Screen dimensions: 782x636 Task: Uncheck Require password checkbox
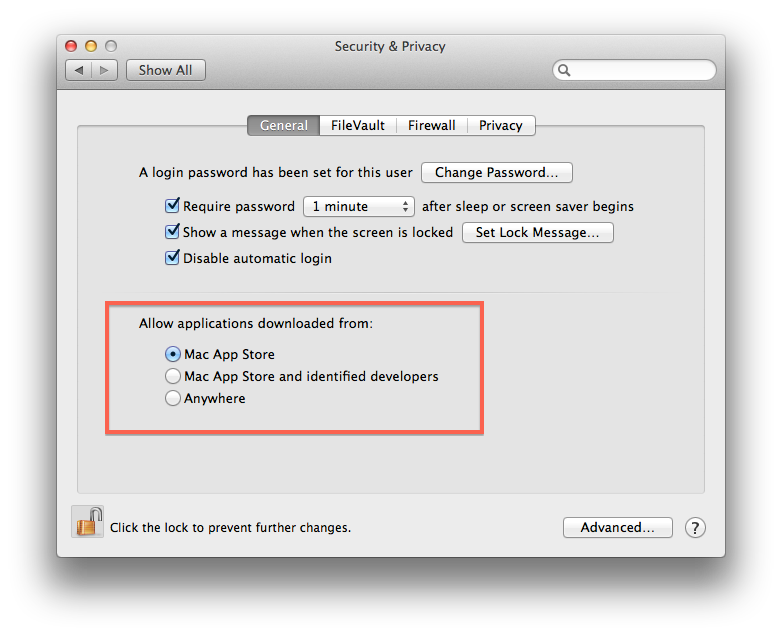[x=172, y=206]
